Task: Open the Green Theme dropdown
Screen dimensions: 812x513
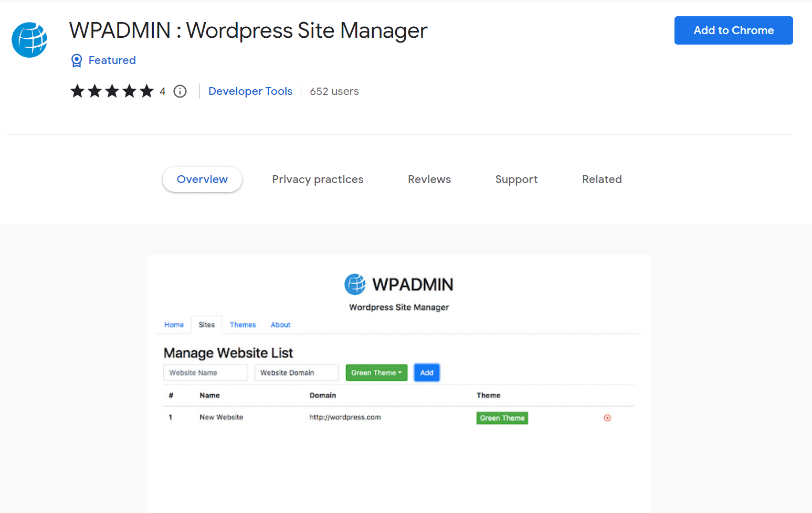Action: (376, 372)
